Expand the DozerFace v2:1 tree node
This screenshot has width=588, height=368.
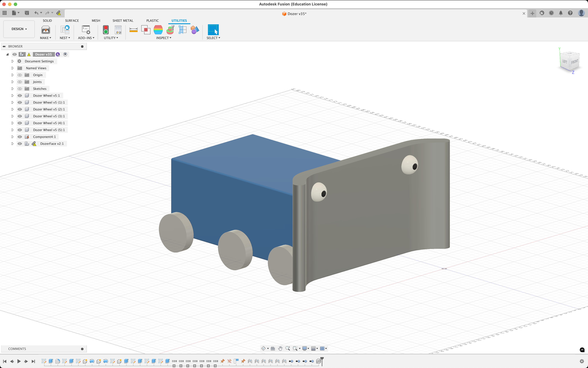(12, 144)
